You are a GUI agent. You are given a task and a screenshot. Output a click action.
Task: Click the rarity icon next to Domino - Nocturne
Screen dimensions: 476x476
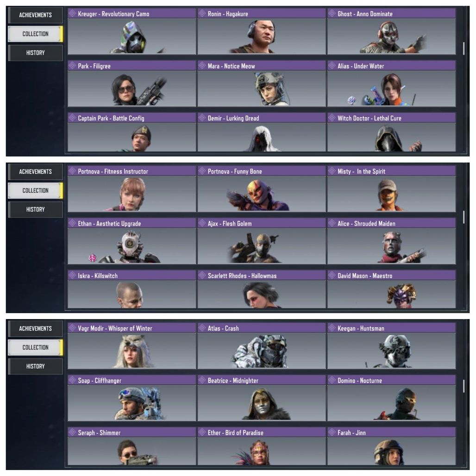[x=332, y=380]
